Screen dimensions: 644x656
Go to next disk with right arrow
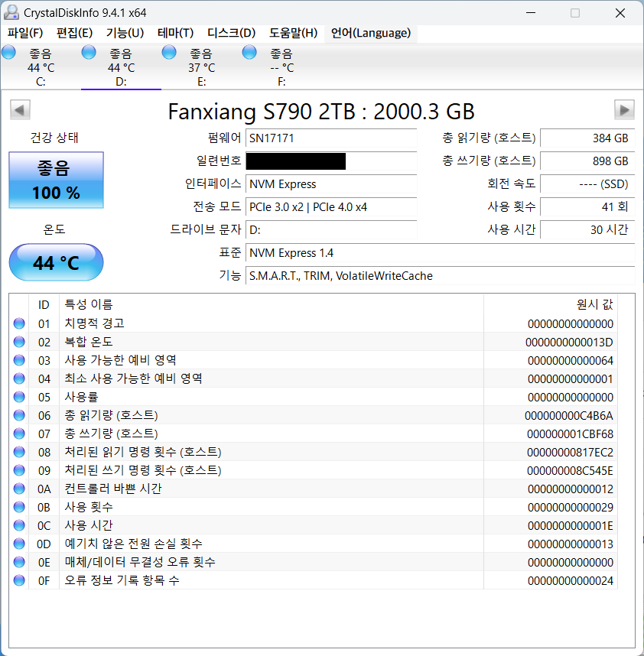coord(624,109)
